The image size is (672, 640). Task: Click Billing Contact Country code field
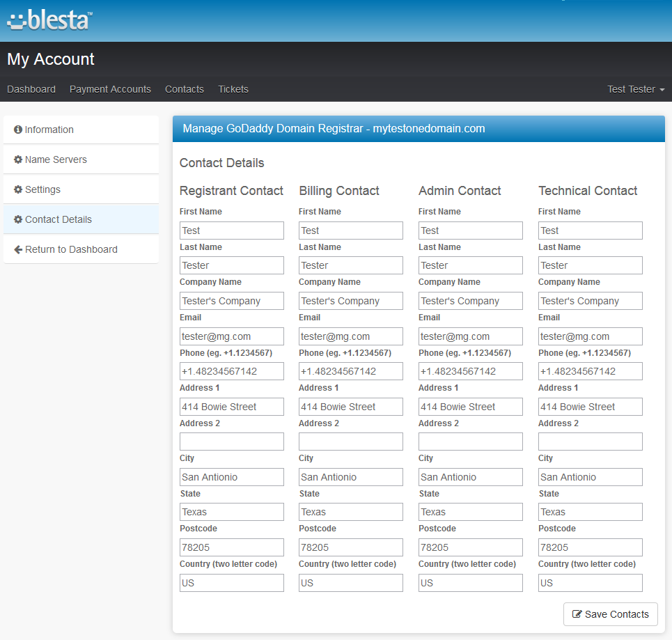click(351, 583)
